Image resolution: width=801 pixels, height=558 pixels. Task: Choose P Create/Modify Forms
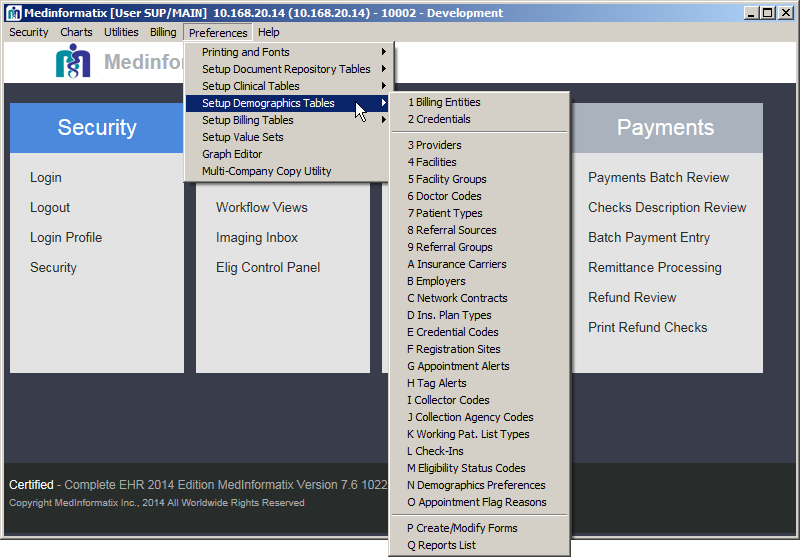pos(479,528)
